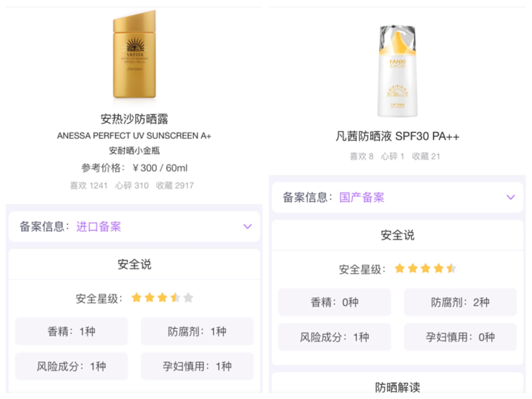Viewport: 532px width, 399px height.
Task: Select Fanxi 风险成分：1种 tile
Action: tap(335, 337)
